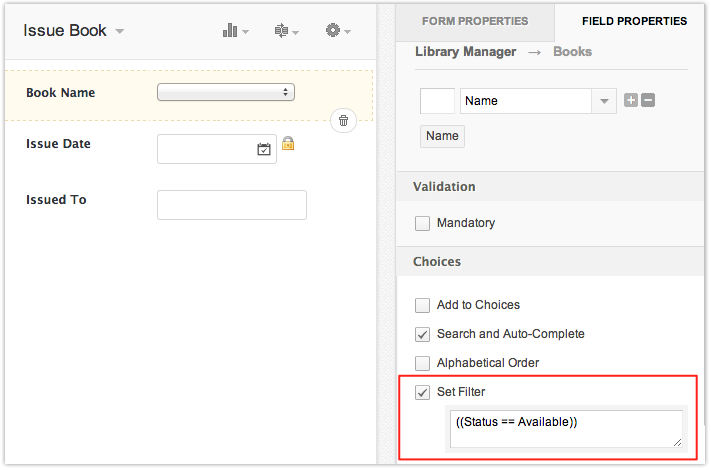The image size is (711, 470).
Task: Disable the Set Filter checkbox
Action: 423,392
